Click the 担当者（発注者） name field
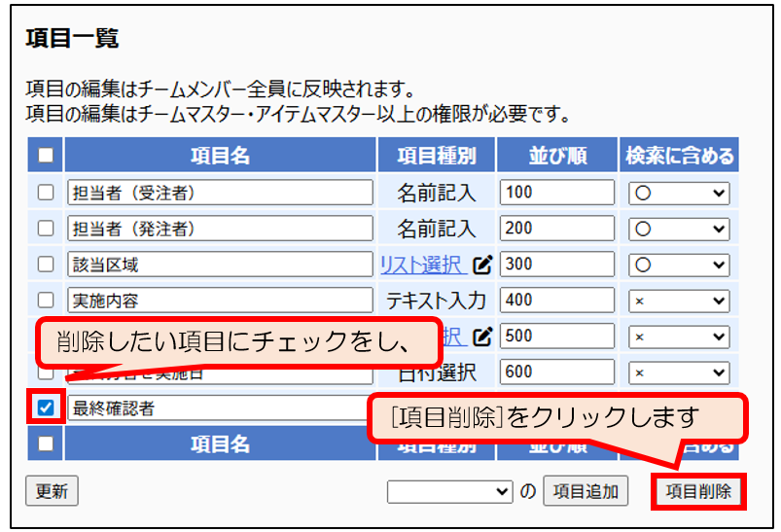 coord(220,229)
